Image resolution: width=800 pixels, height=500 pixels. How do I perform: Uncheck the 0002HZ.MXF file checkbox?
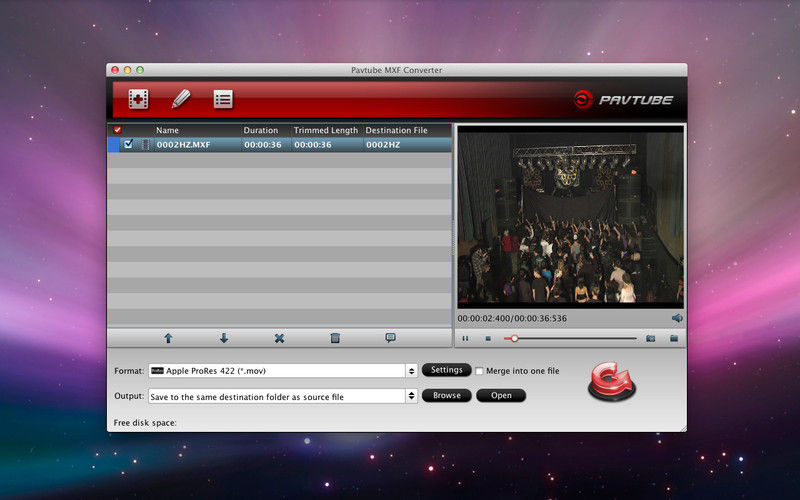click(x=128, y=144)
